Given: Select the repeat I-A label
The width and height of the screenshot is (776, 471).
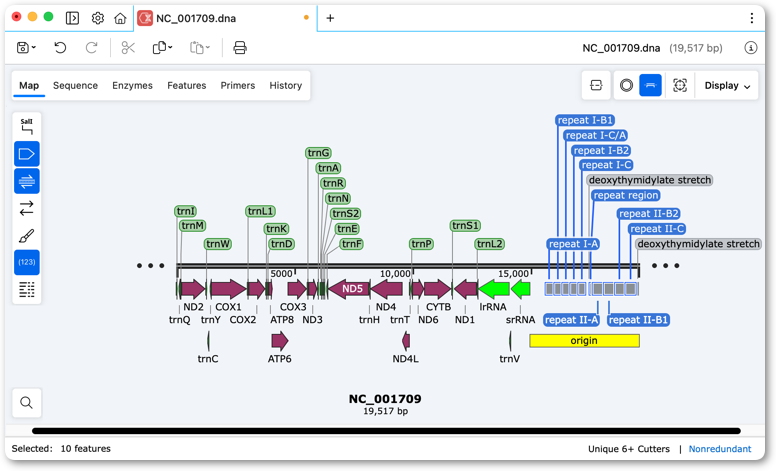Looking at the screenshot, I should (573, 244).
